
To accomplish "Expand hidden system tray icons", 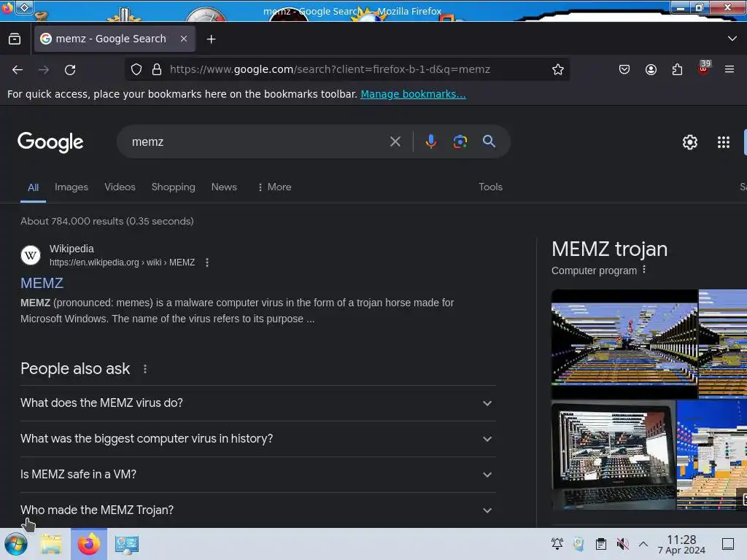I will (x=643, y=544).
